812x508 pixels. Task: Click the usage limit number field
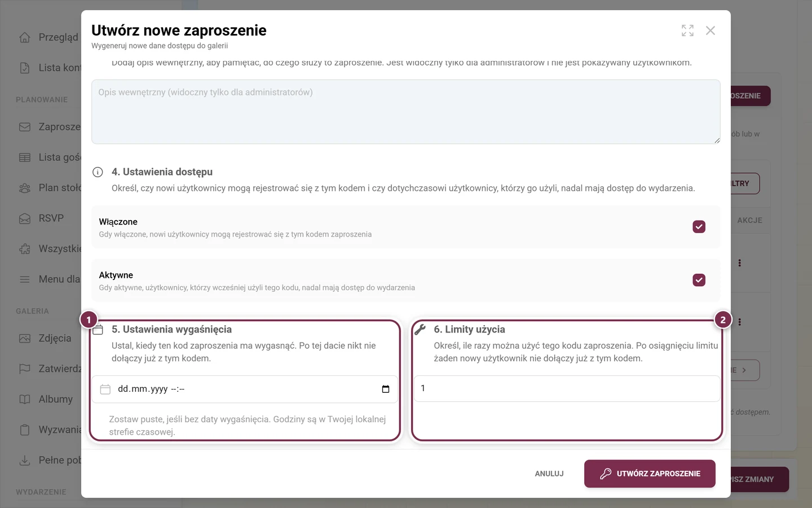567,388
